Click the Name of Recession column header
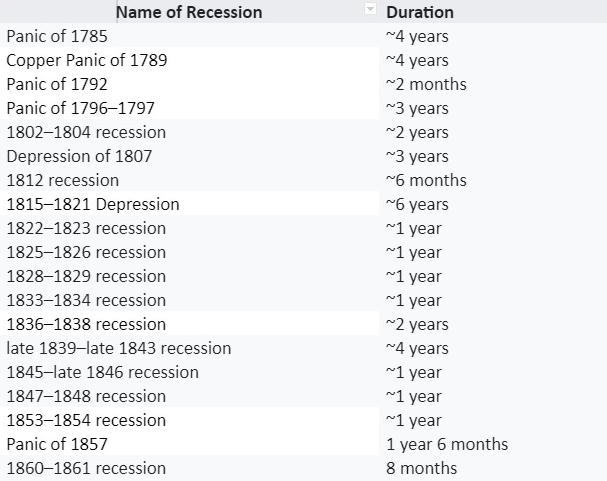 point(188,12)
